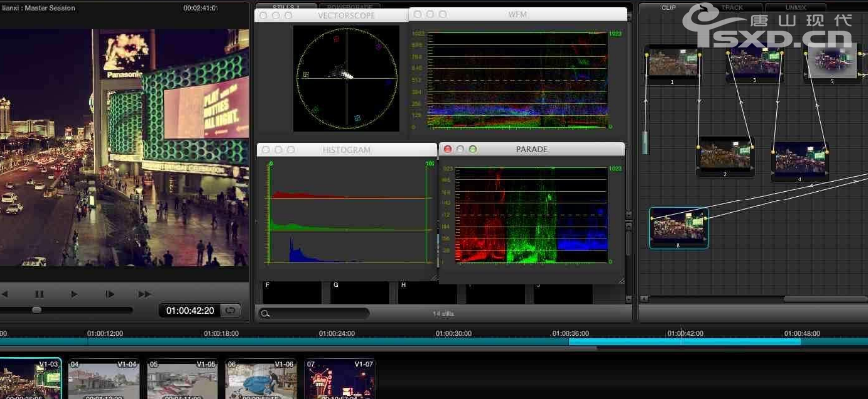
Task: Zoom the PARADE scope window with the green button
Action: point(473,149)
